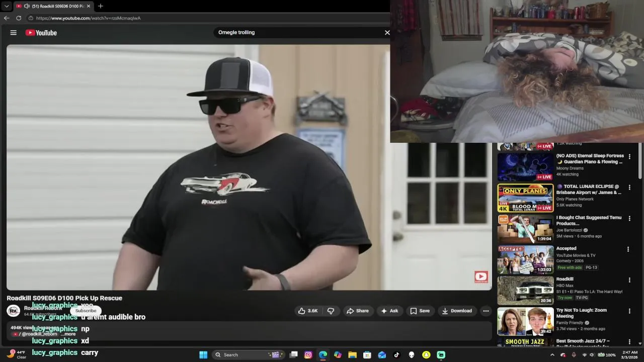This screenshot has height=362, width=644.
Task: Open 'I Bought Chat Suggested Temu Products' title
Action: 589,220
